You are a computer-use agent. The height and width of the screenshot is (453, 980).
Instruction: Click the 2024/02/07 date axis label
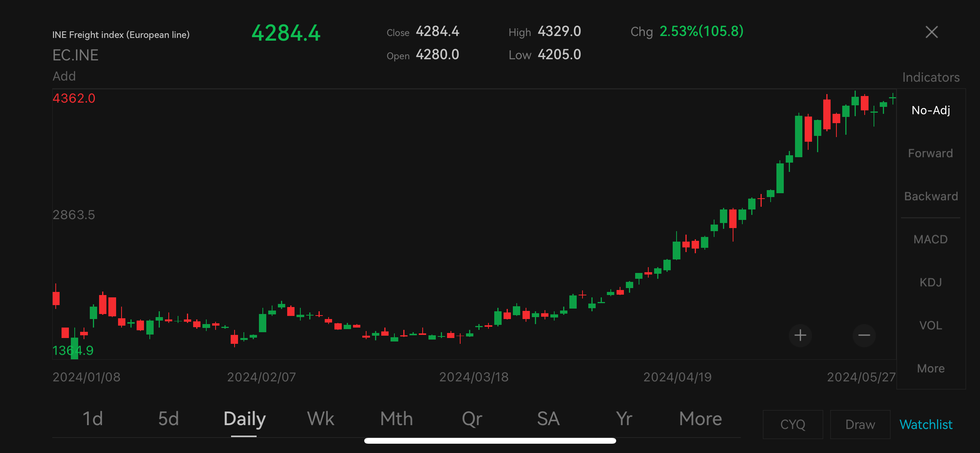261,377
